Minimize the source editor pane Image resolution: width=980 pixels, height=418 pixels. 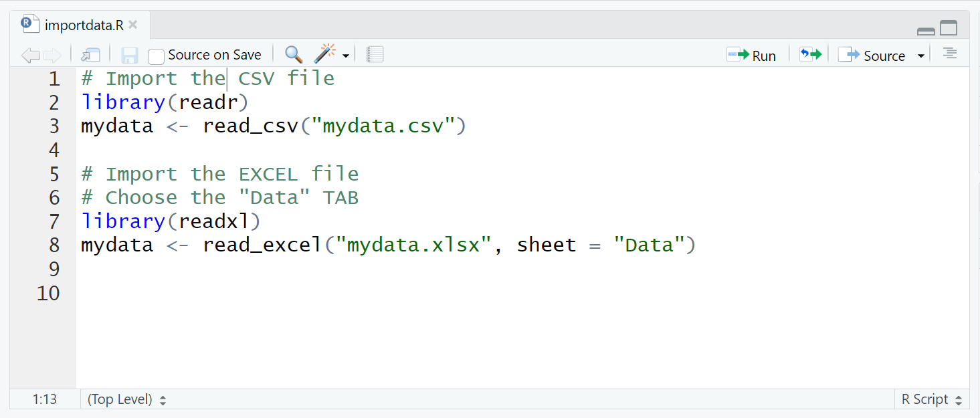coord(926,29)
